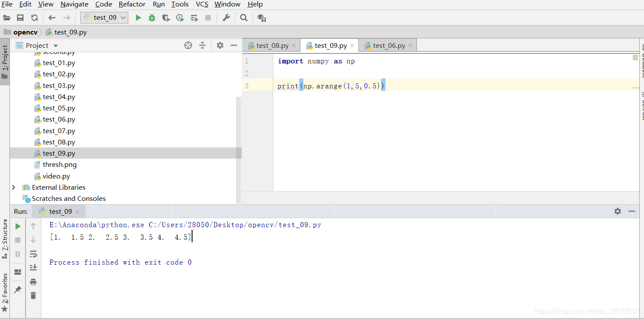Open the Tools menu
This screenshot has width=644, height=319.
click(x=180, y=4)
